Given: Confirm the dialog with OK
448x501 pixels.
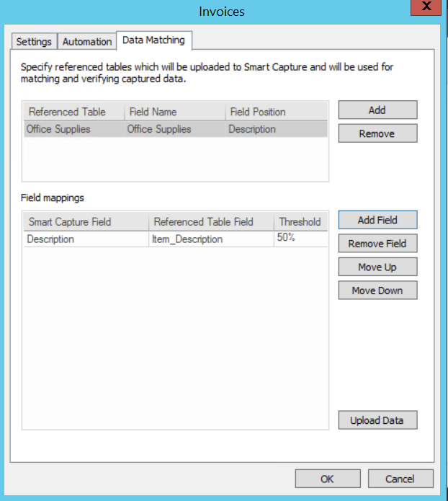Looking at the screenshot, I should [328, 479].
